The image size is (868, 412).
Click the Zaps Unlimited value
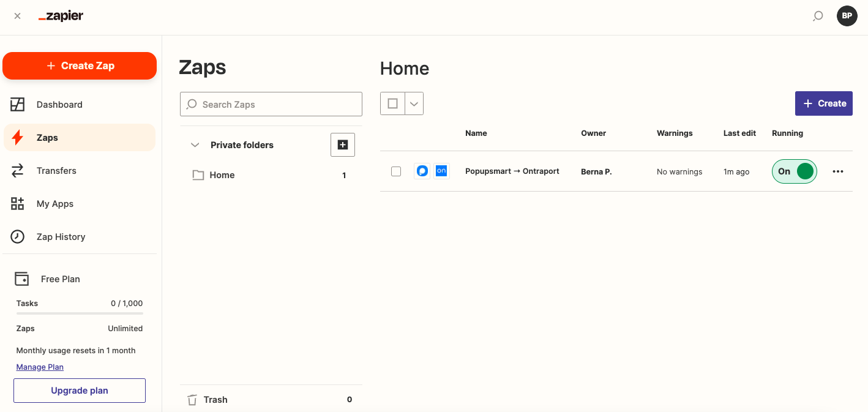(125, 329)
